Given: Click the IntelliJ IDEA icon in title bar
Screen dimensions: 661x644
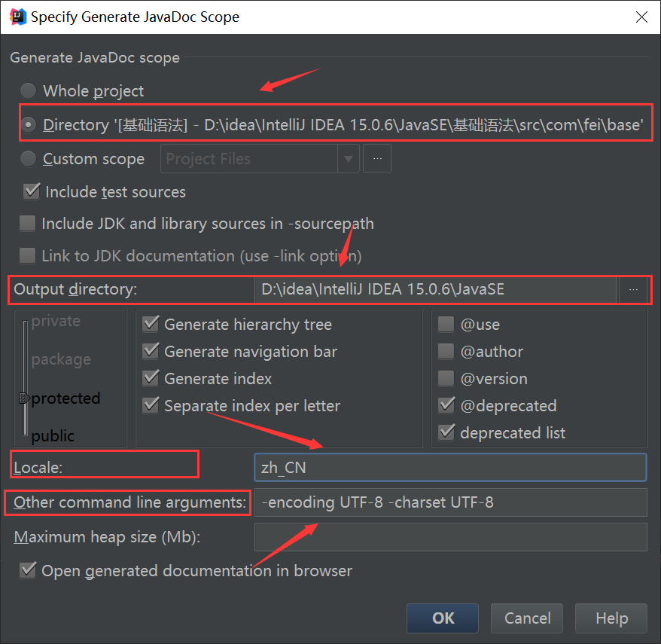Looking at the screenshot, I should (18, 17).
